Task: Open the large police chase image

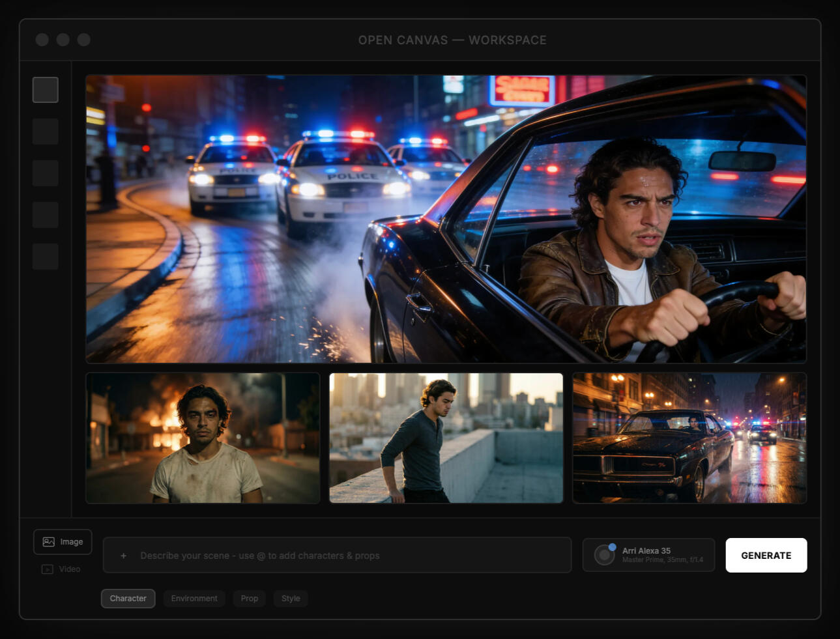Action: coord(446,219)
